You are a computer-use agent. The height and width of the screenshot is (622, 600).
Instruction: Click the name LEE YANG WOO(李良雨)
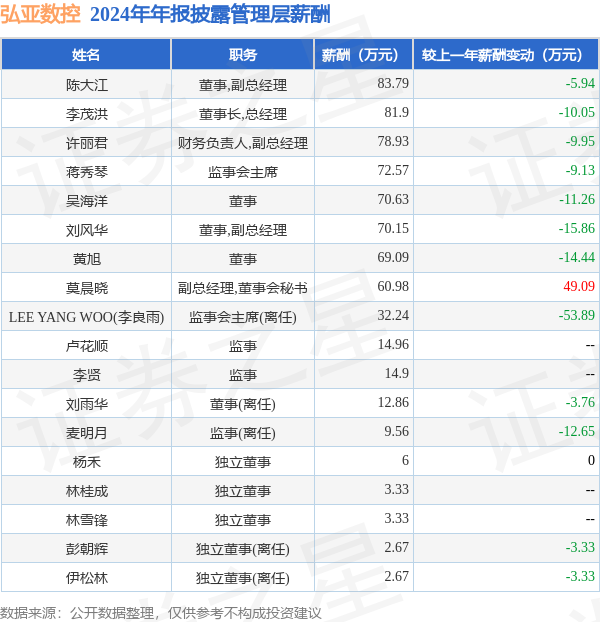click(86, 317)
